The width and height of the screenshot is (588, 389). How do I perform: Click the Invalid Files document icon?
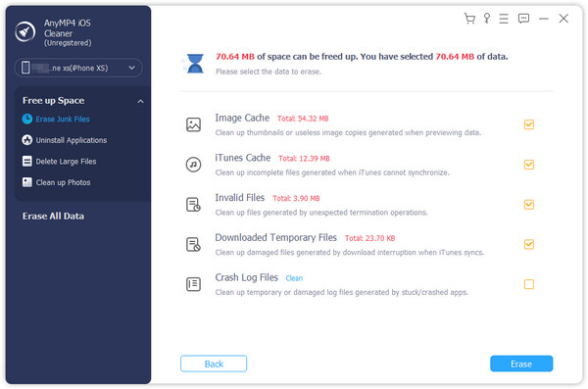[x=193, y=205]
